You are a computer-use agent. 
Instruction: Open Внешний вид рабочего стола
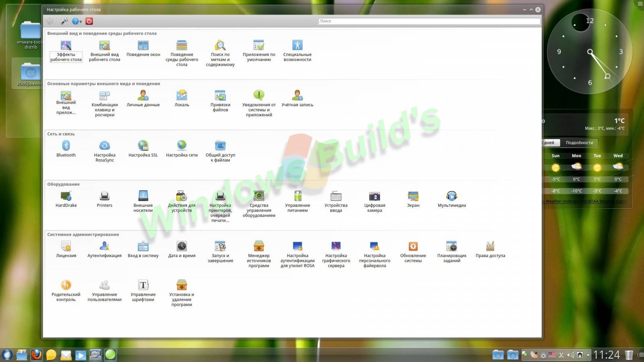pos(105,51)
